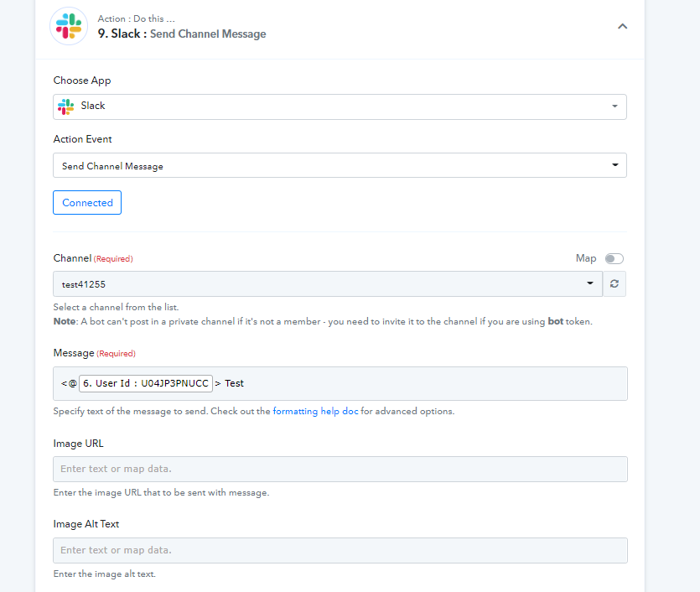Refresh the channel list

614,284
